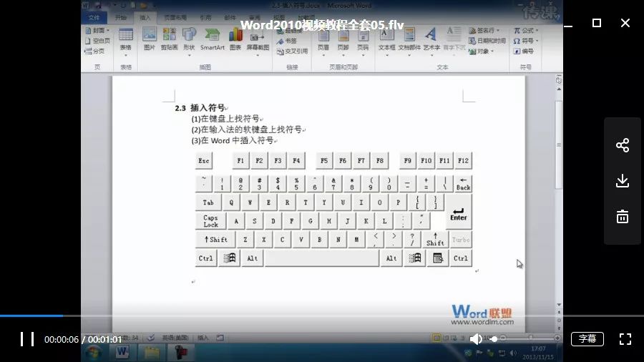Toggle subtitles with the 字幕 button

point(587,339)
